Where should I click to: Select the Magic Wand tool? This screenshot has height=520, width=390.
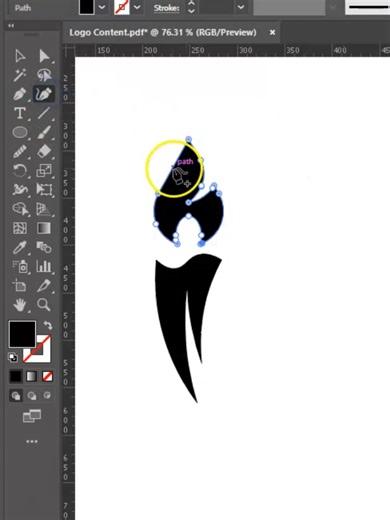click(20, 75)
